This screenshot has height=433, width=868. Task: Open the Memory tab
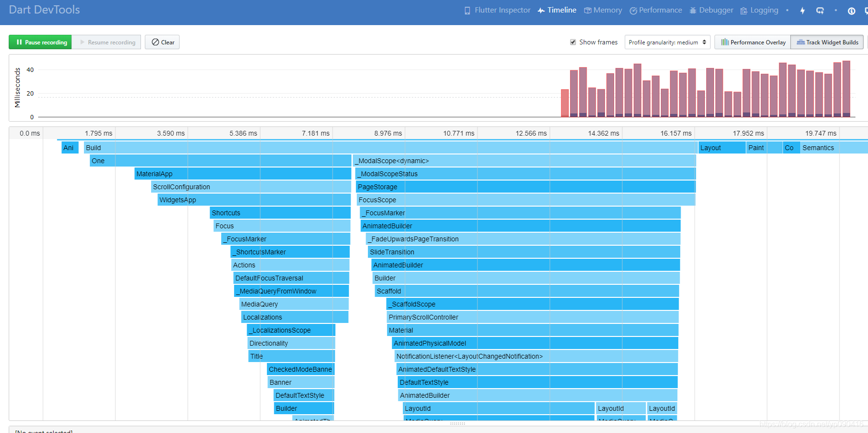603,10
